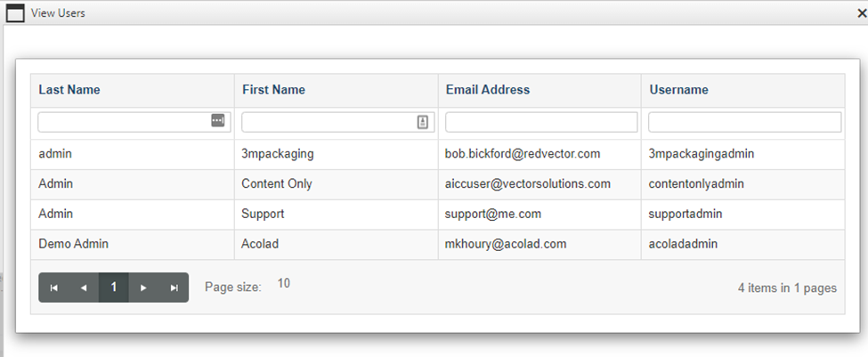This screenshot has height=357, width=868.
Task: Click the Username filter box
Action: click(744, 122)
